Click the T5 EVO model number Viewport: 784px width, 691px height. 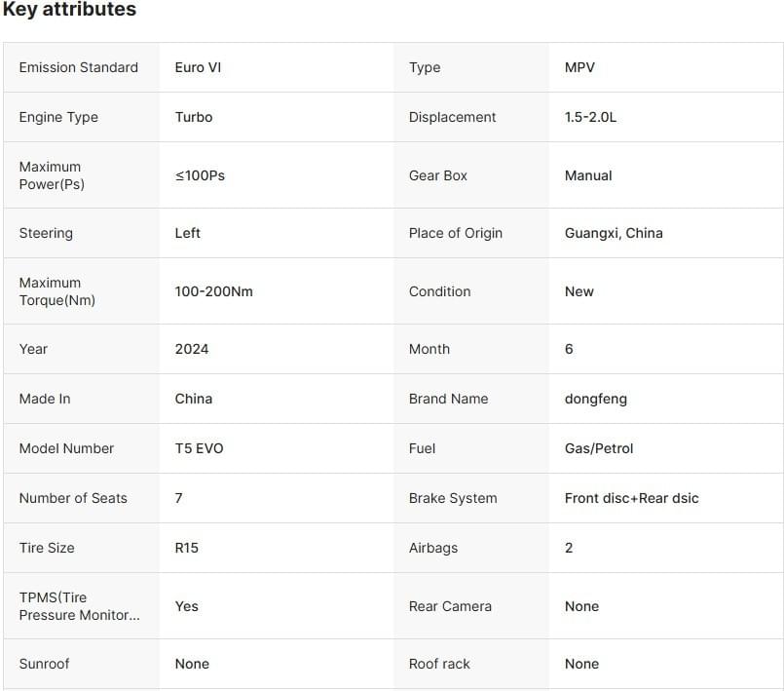199,448
